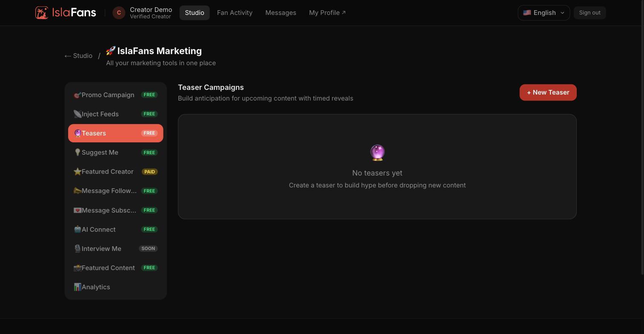This screenshot has width=644, height=334.
Task: Click the SOON badge on Interview Me
Action: pyautogui.click(x=148, y=248)
